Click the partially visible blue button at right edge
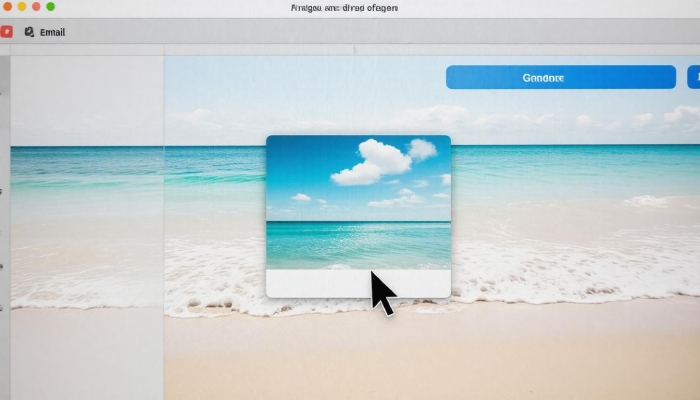Screen dimensions: 700x400 coord(694,77)
